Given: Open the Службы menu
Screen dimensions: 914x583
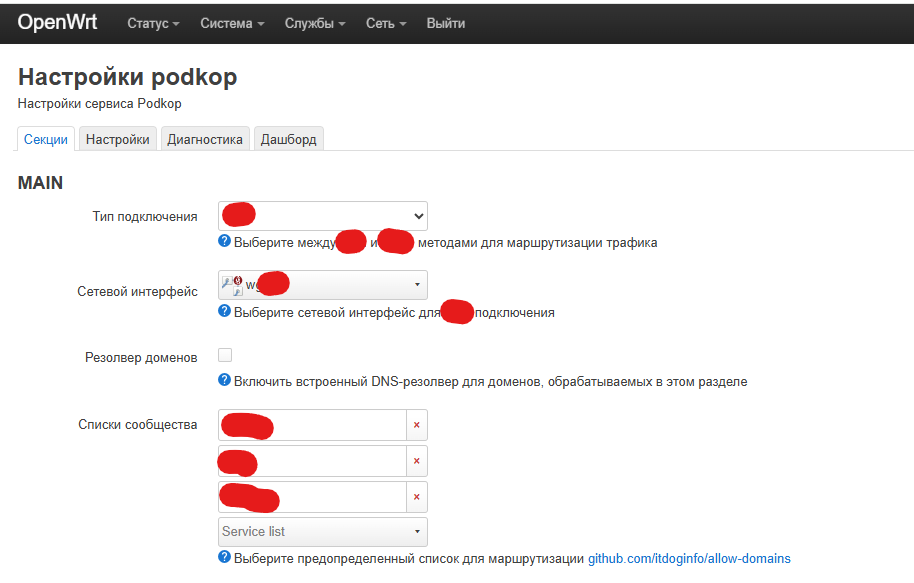Looking at the screenshot, I should tap(315, 23).
